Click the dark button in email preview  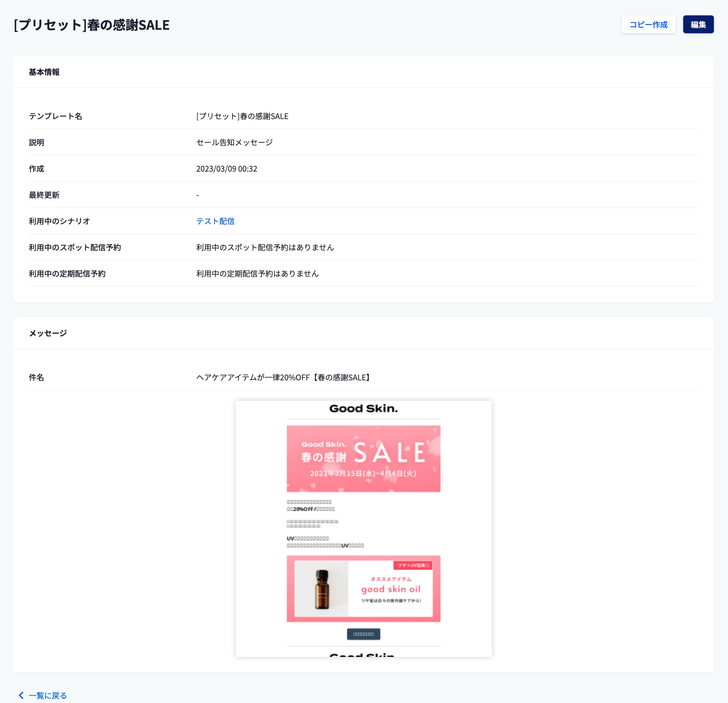[363, 634]
